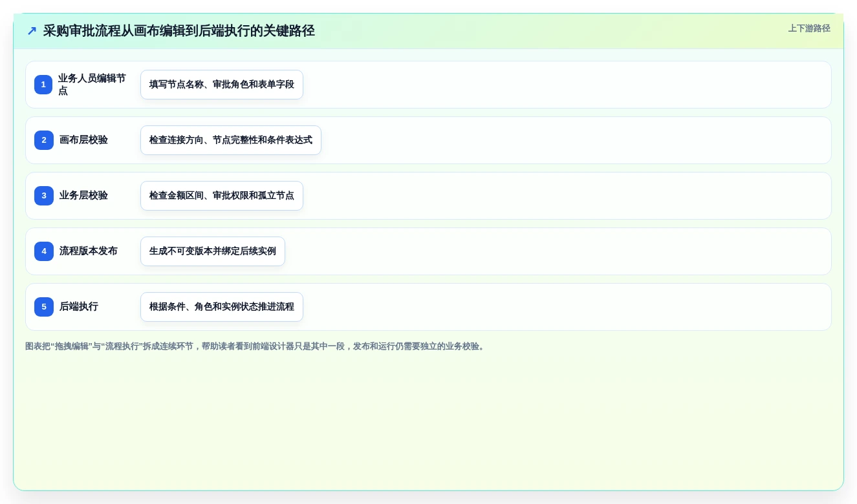Screen dimensions: 857x504
Task: Select the 业务层校验 step label
Action: click(83, 196)
